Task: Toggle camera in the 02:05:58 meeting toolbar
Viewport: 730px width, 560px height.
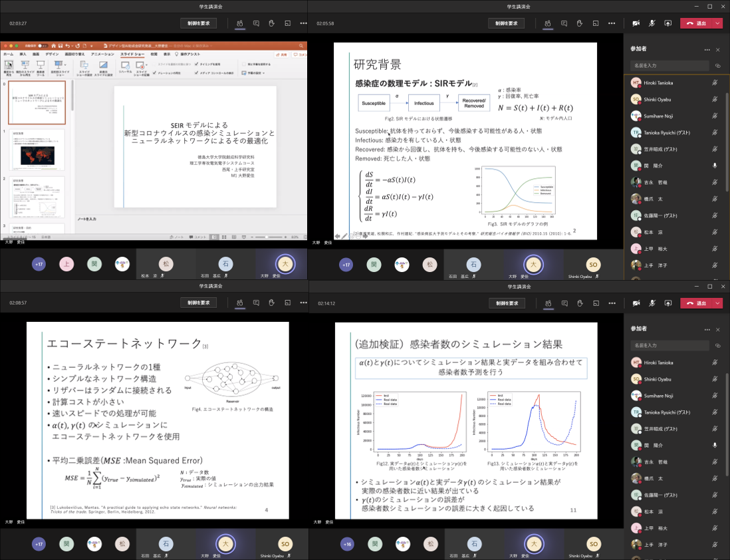Action: (636, 23)
